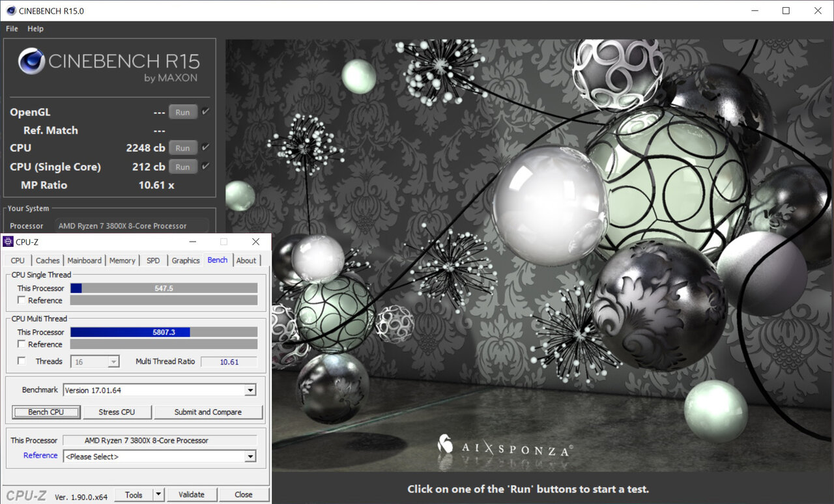Click the Multi Thread Ratio 10.61 field
Screen dimensions: 834x504
pyautogui.click(x=229, y=361)
